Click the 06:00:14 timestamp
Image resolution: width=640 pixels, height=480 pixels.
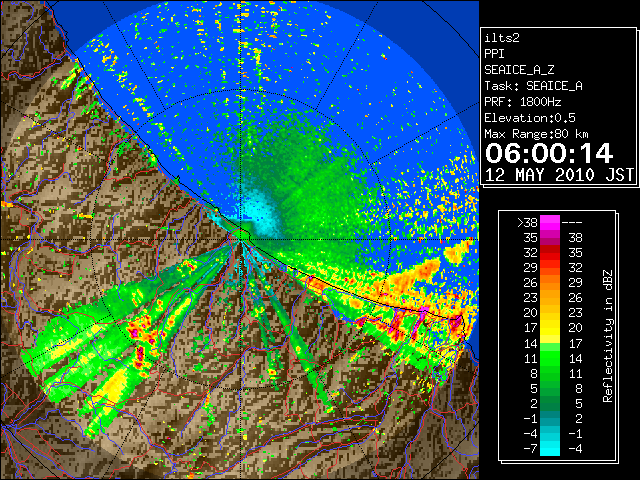(549, 153)
